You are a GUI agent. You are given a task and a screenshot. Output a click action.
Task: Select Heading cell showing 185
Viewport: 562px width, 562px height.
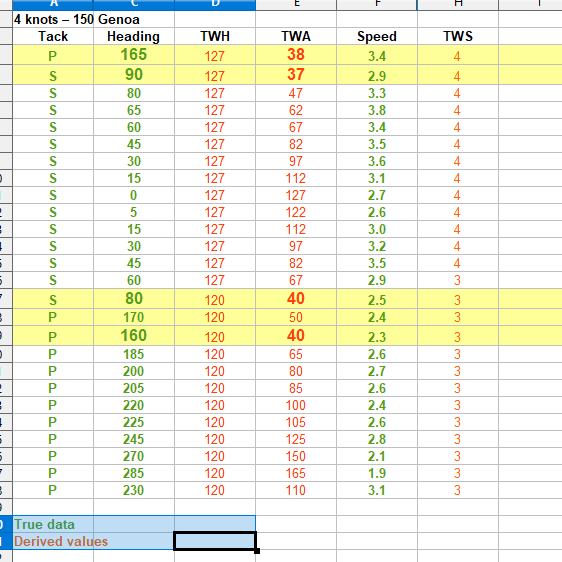[x=134, y=354]
